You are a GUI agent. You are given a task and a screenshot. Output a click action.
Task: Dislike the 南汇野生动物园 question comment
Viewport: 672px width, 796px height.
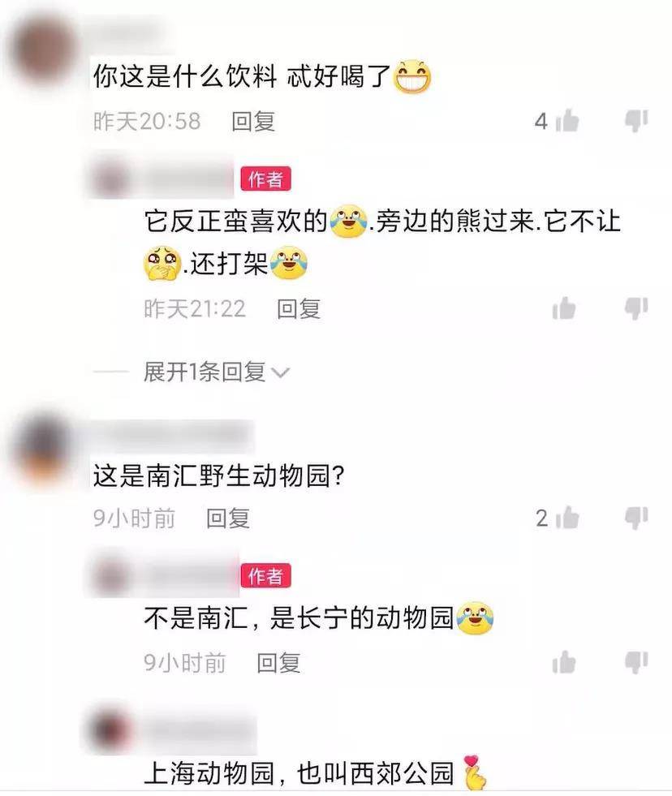tap(636, 518)
